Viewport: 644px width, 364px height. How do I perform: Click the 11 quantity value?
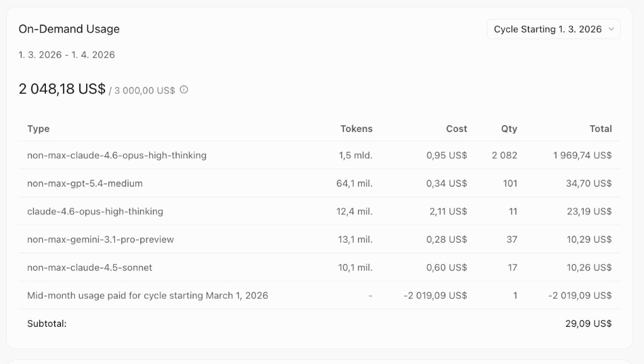coord(513,211)
